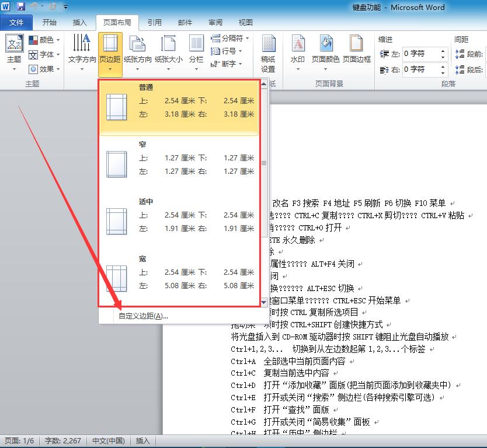Switch to the Mailings (邮件) tab
The image size is (487, 448).
(x=185, y=22)
